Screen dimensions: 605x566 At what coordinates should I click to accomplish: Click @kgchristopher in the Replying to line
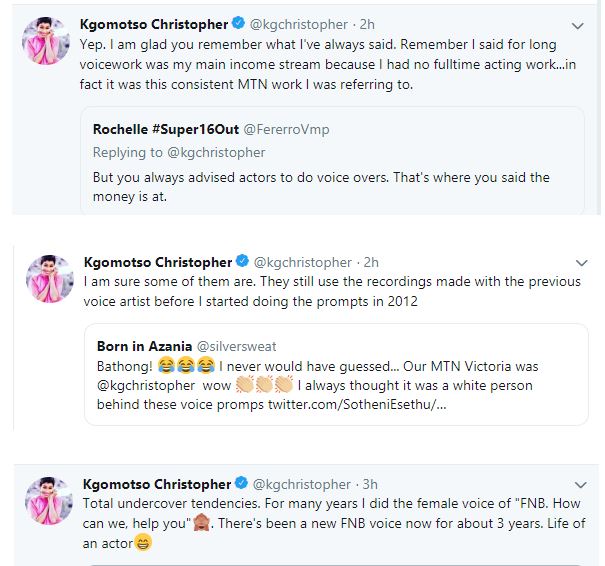(x=217, y=153)
